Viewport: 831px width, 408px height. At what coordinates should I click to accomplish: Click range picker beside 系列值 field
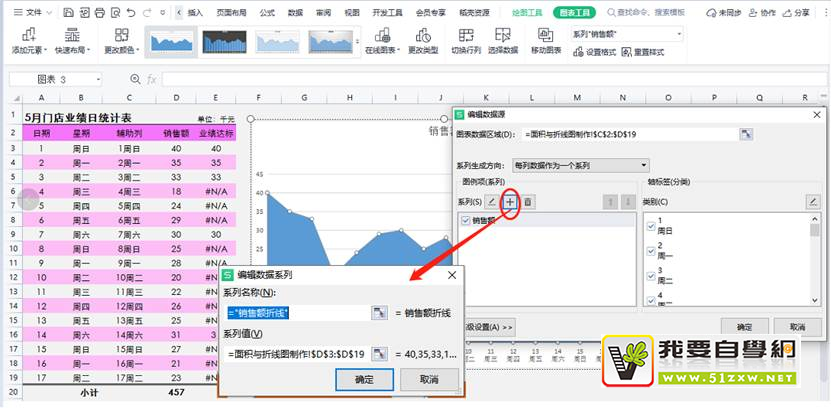[380, 353]
